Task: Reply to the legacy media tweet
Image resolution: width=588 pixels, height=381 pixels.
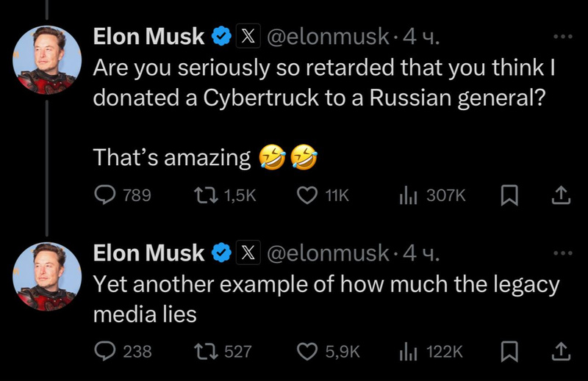Action: tap(106, 352)
